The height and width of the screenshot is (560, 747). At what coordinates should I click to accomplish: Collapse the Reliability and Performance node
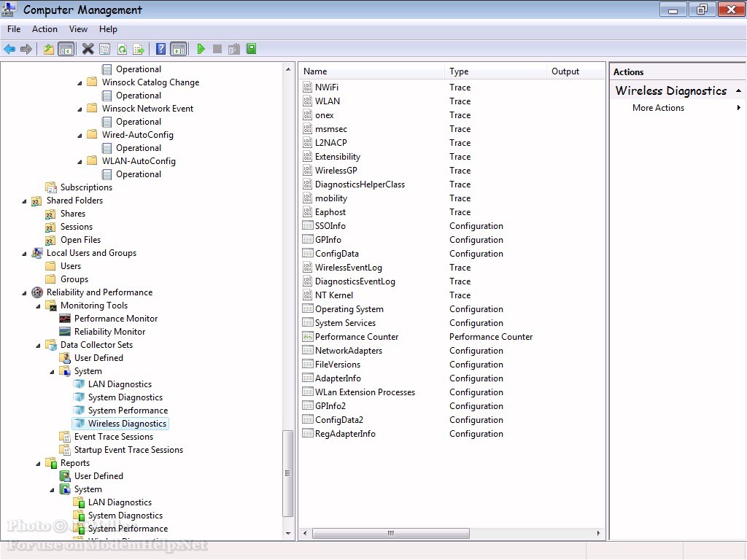coord(24,293)
